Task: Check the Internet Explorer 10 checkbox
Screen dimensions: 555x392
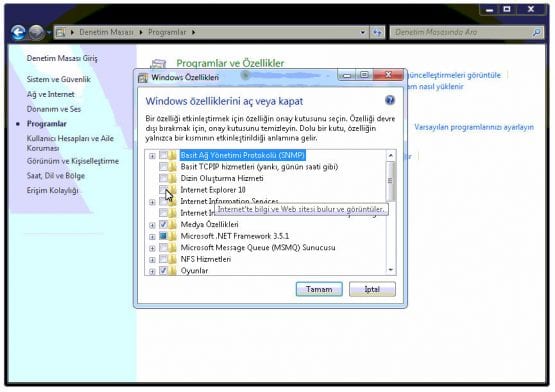Action: point(163,189)
